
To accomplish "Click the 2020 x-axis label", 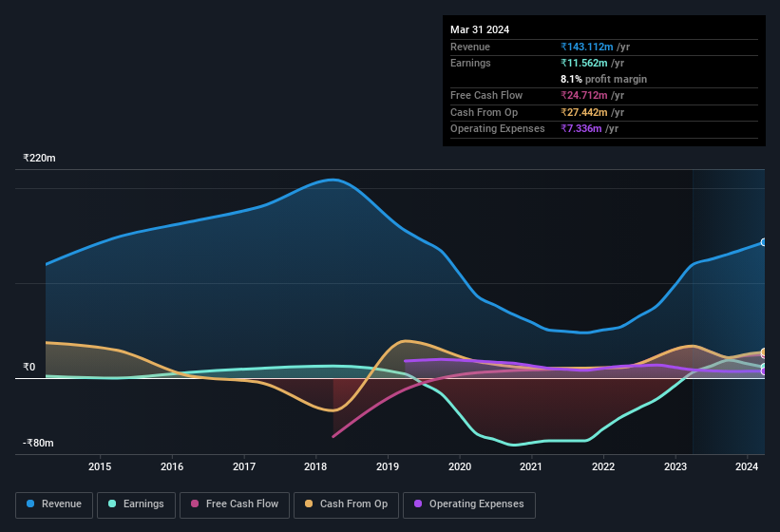I will tap(460, 466).
